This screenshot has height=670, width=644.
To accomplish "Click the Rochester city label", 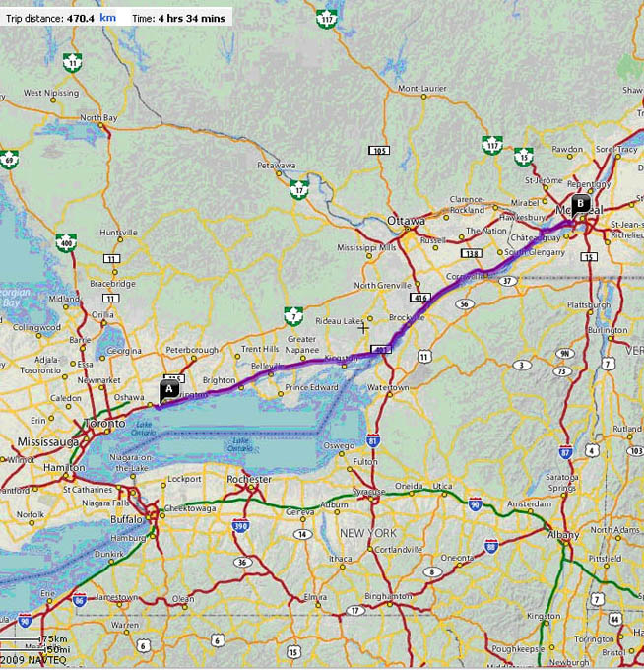I will coord(250,479).
